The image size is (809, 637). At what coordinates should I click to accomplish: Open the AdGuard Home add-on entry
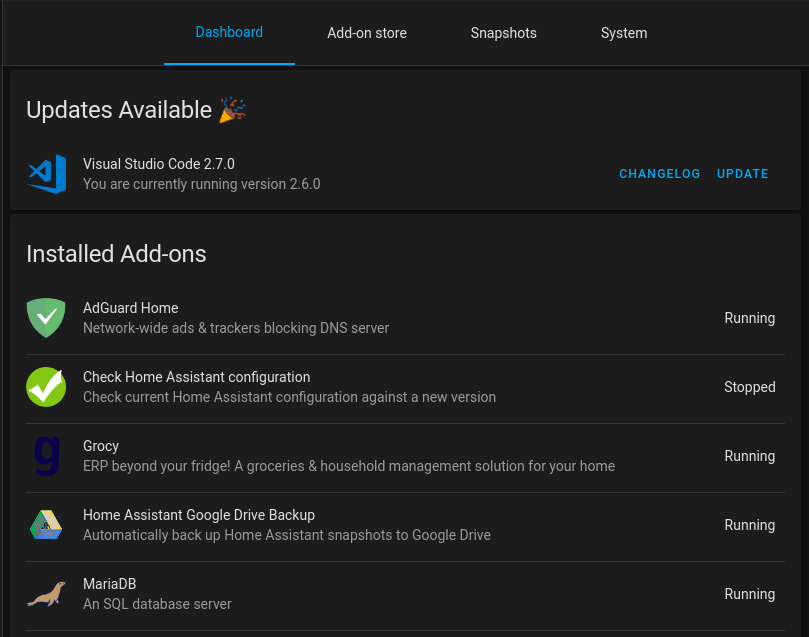(406, 318)
